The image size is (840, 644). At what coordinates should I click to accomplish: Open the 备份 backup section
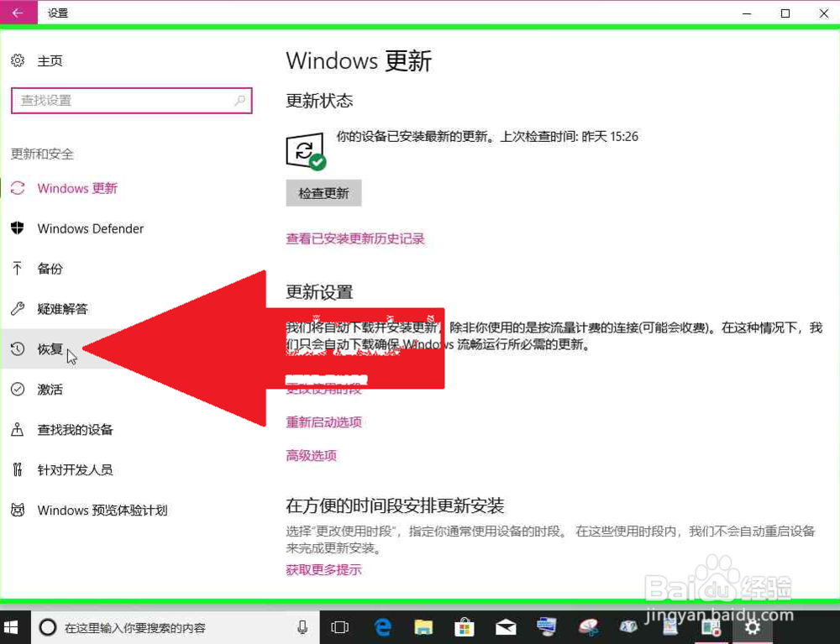(x=50, y=269)
